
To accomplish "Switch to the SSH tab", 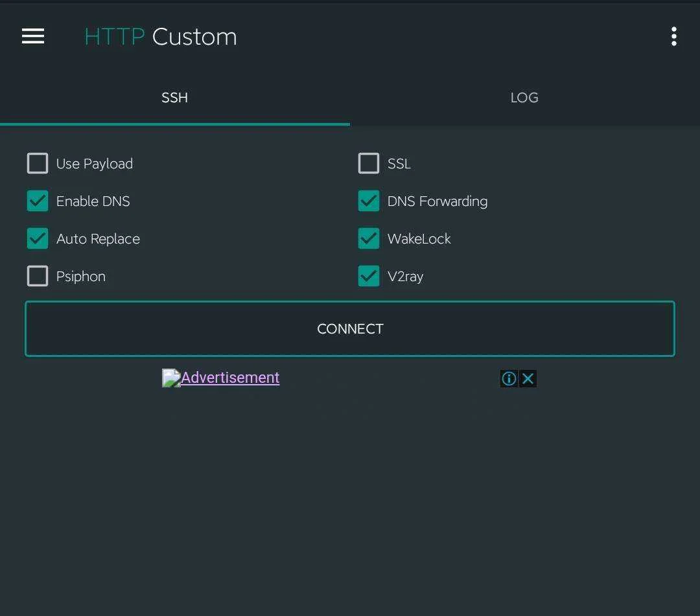I will 174,97.
